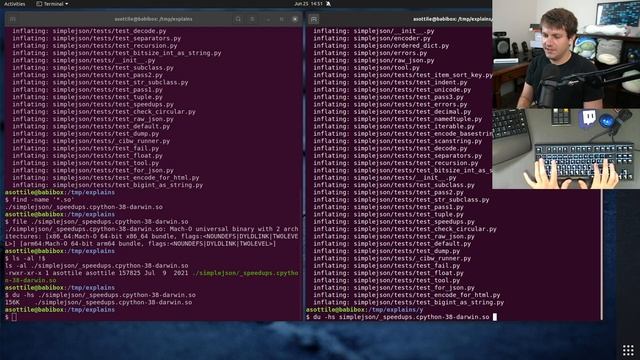Click test_bitsize_int_as_string.py line in left terminal
The width and height of the screenshot is (640, 360).
click(116, 53)
